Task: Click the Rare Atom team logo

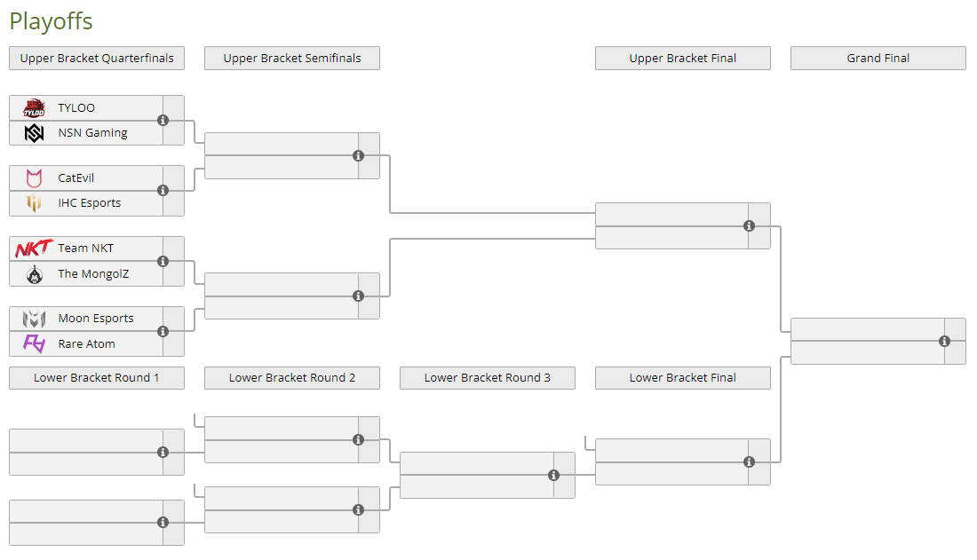Action: (35, 343)
